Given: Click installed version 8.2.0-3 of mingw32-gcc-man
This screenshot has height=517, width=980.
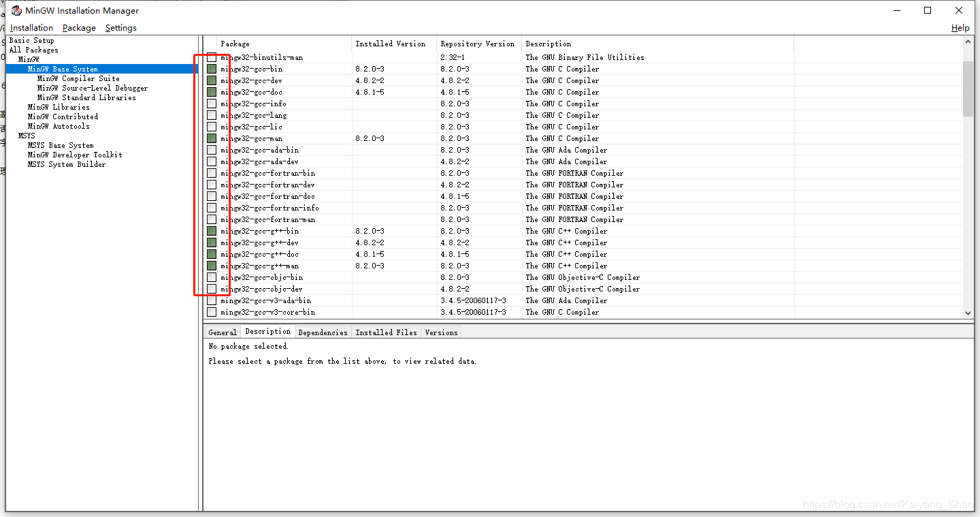Looking at the screenshot, I should pyautogui.click(x=370, y=138).
